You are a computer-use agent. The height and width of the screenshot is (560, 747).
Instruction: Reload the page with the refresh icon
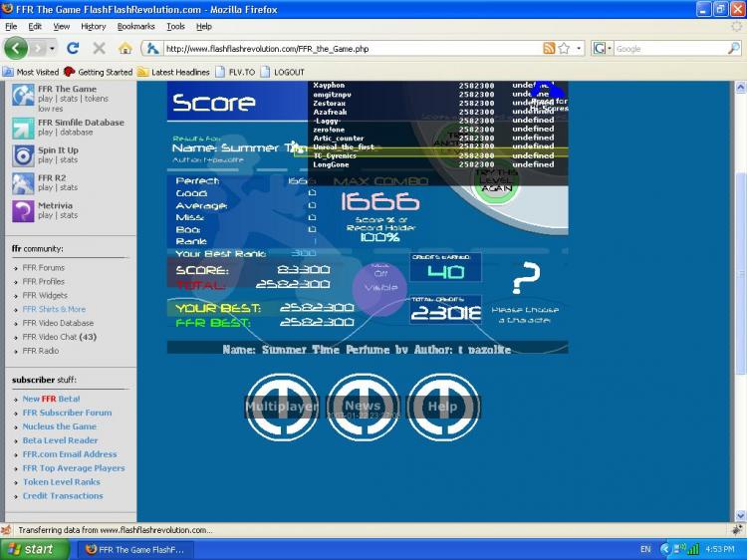(x=73, y=48)
